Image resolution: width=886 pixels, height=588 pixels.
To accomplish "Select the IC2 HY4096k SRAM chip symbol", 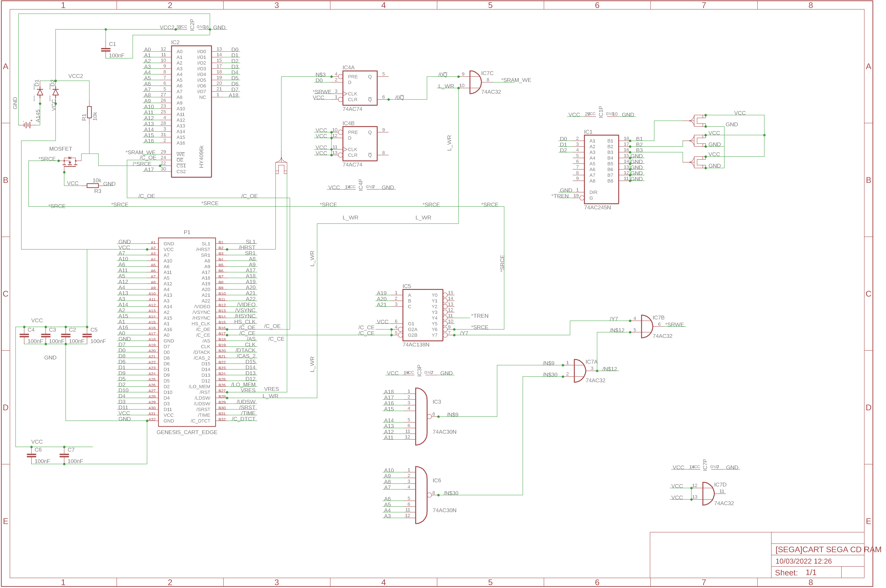I will (191, 111).
